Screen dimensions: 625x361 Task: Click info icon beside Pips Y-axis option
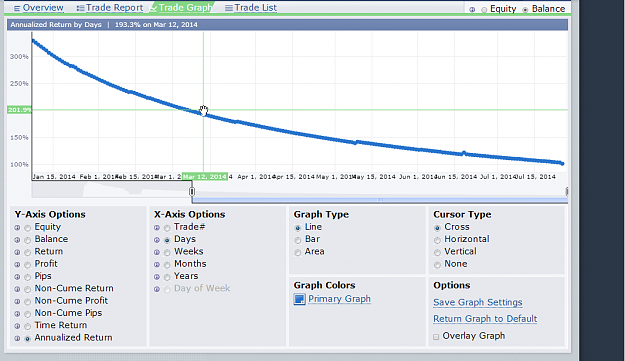pyautogui.click(x=17, y=277)
